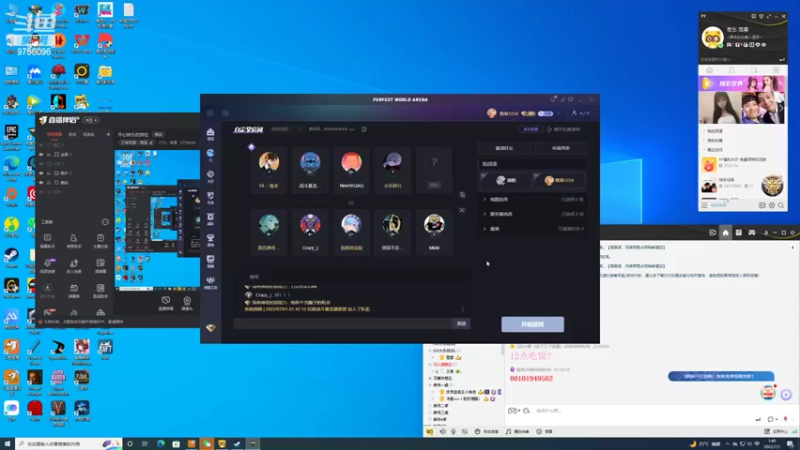Toggle lock on the second stream source row

(48, 154)
